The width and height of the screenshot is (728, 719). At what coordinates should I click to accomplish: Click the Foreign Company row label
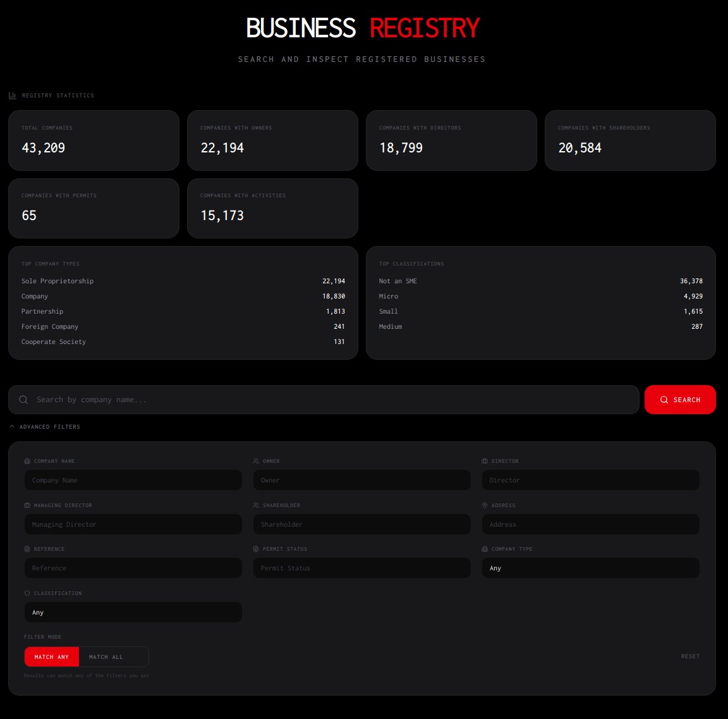coord(50,326)
